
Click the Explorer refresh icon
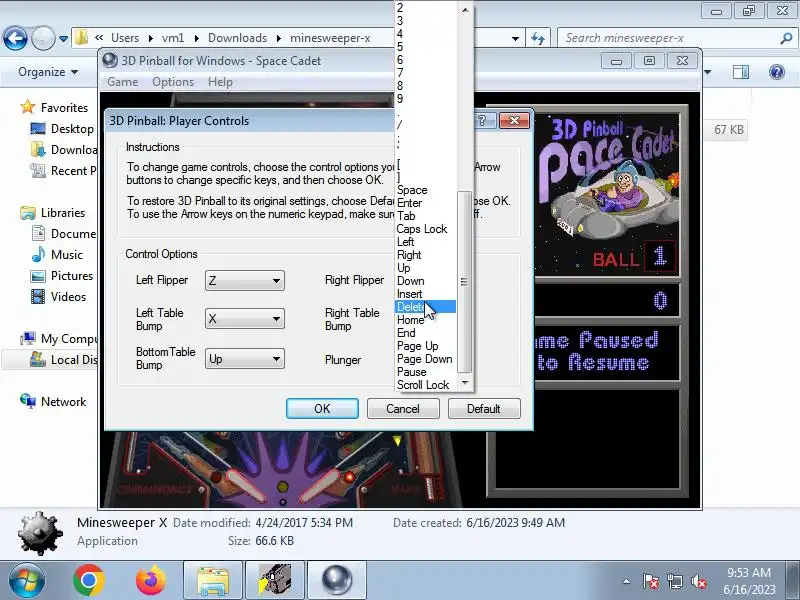(538, 38)
